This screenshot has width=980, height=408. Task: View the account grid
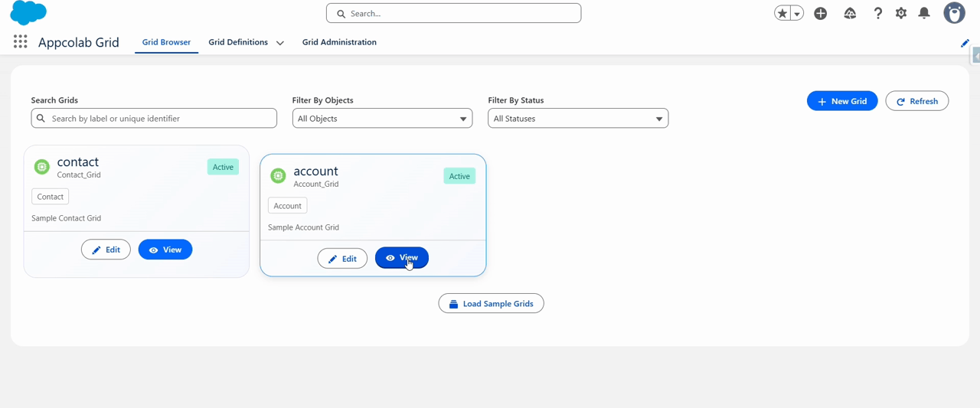tap(402, 258)
